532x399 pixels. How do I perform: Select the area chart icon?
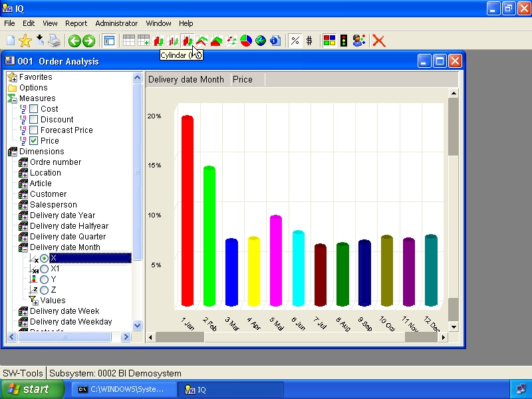[217, 41]
